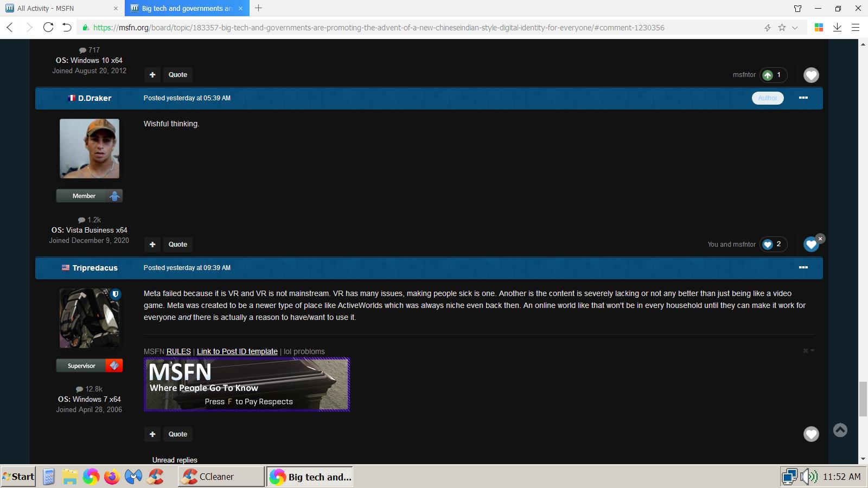Click the Author badge on D.Draker's post
868x488 pixels.
pos(768,98)
